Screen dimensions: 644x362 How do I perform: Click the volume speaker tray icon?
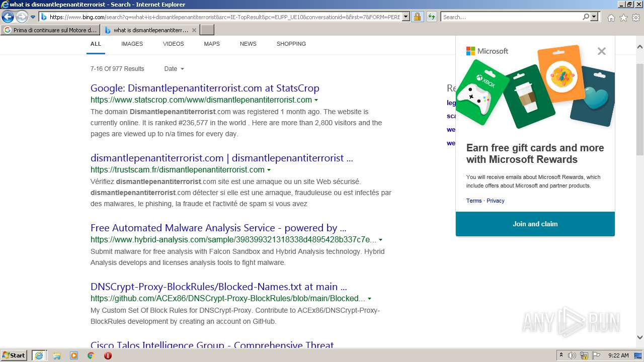(572, 355)
